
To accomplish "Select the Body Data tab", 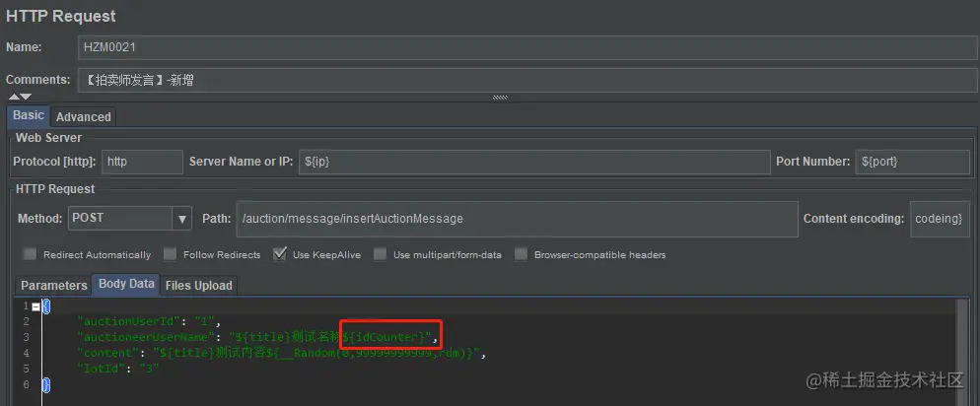I will (x=126, y=284).
